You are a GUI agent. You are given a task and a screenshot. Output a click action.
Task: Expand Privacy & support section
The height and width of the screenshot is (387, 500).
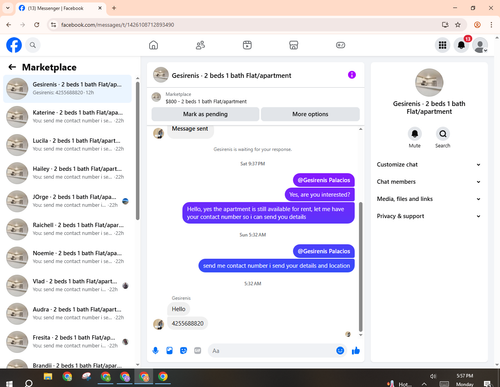(429, 216)
